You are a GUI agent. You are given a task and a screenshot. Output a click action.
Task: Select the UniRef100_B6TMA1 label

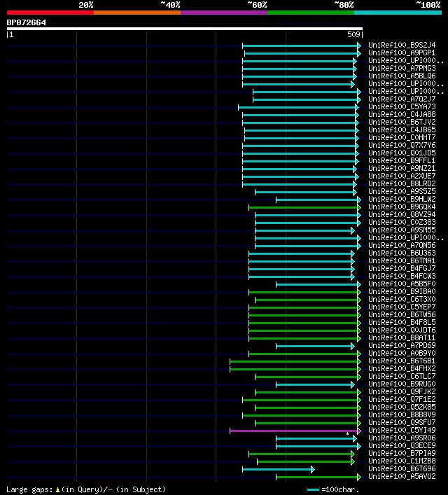pyautogui.click(x=402, y=260)
